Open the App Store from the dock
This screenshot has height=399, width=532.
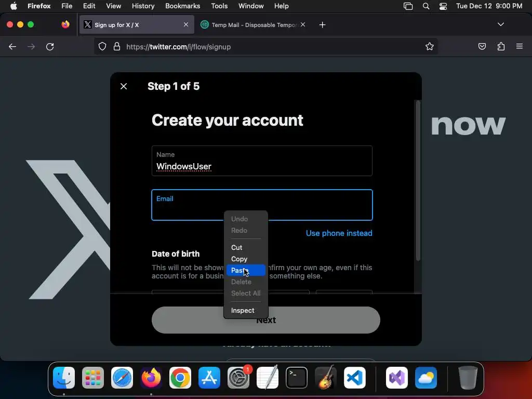pyautogui.click(x=209, y=378)
